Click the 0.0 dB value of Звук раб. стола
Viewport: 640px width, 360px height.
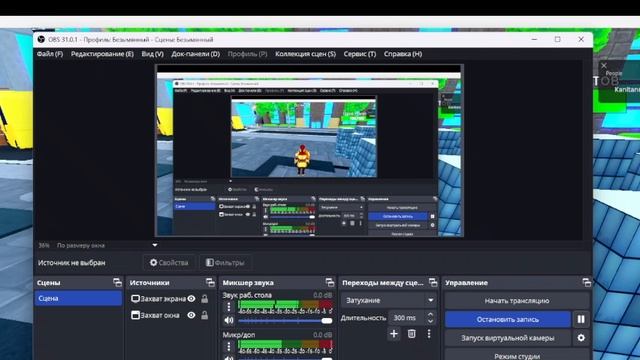tap(322, 295)
